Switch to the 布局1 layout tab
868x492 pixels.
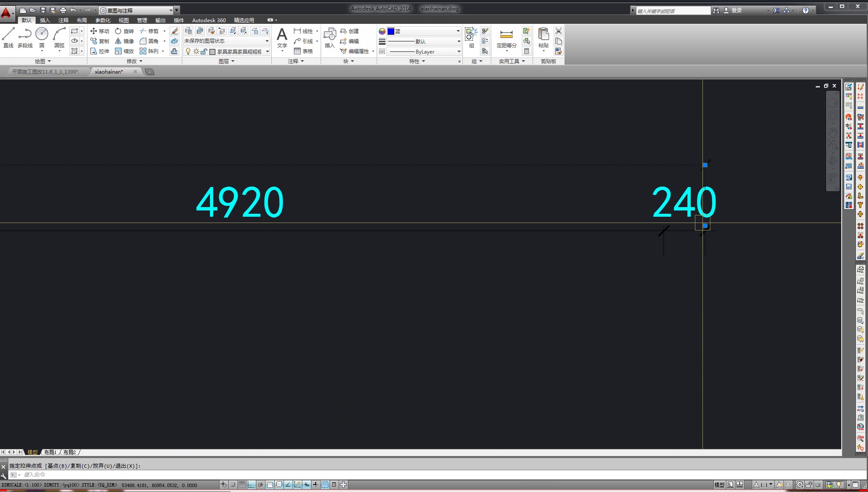click(x=50, y=452)
